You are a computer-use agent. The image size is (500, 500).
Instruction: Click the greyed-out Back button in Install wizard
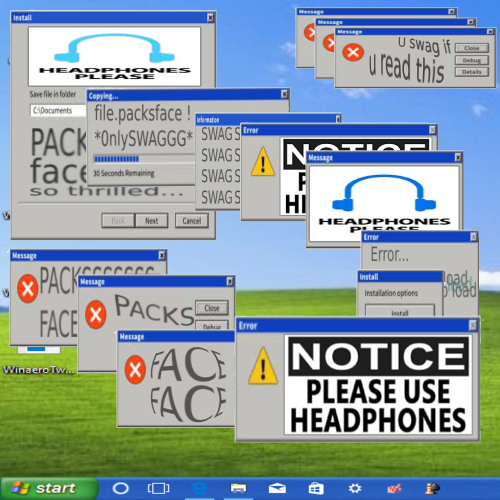point(118,221)
